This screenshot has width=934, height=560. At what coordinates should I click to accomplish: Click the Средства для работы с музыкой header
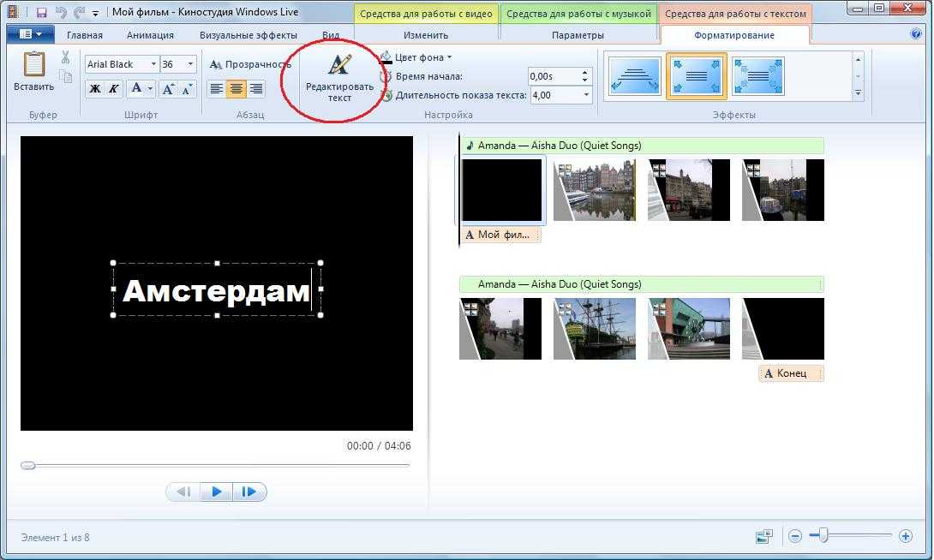coord(578,14)
